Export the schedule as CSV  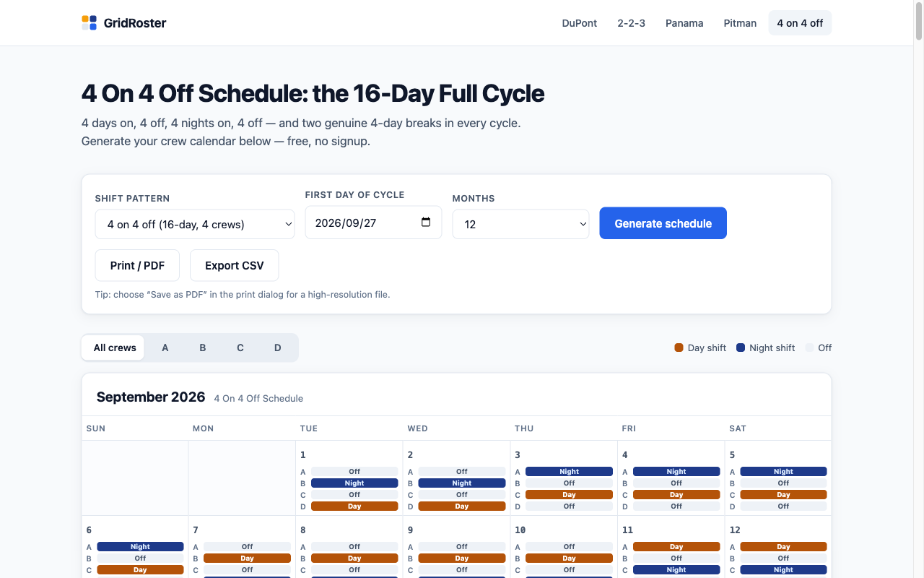235,265
